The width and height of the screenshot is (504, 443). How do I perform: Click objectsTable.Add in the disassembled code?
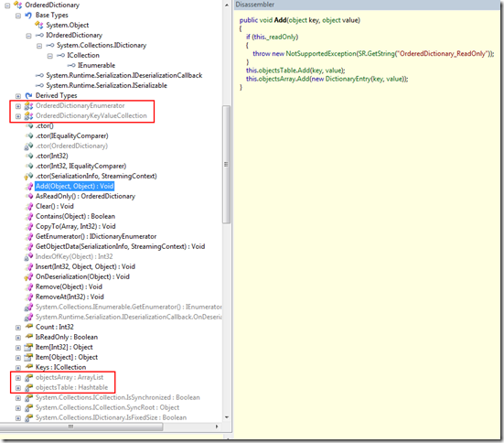tap(284, 70)
